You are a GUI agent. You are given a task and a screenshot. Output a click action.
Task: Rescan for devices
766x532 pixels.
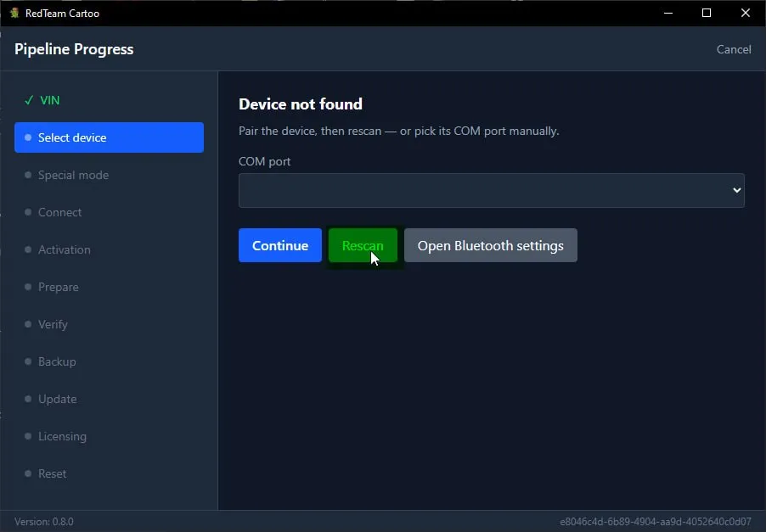pyautogui.click(x=363, y=245)
